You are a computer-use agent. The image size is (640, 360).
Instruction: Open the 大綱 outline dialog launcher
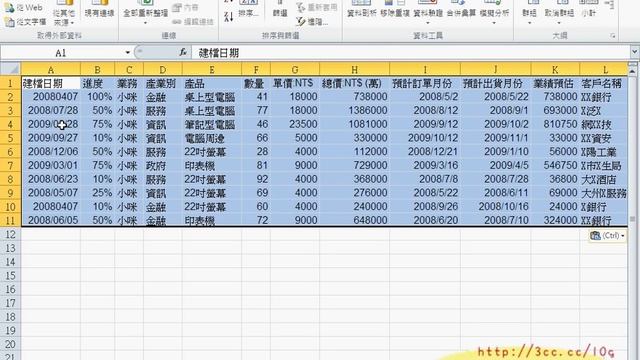click(613, 36)
